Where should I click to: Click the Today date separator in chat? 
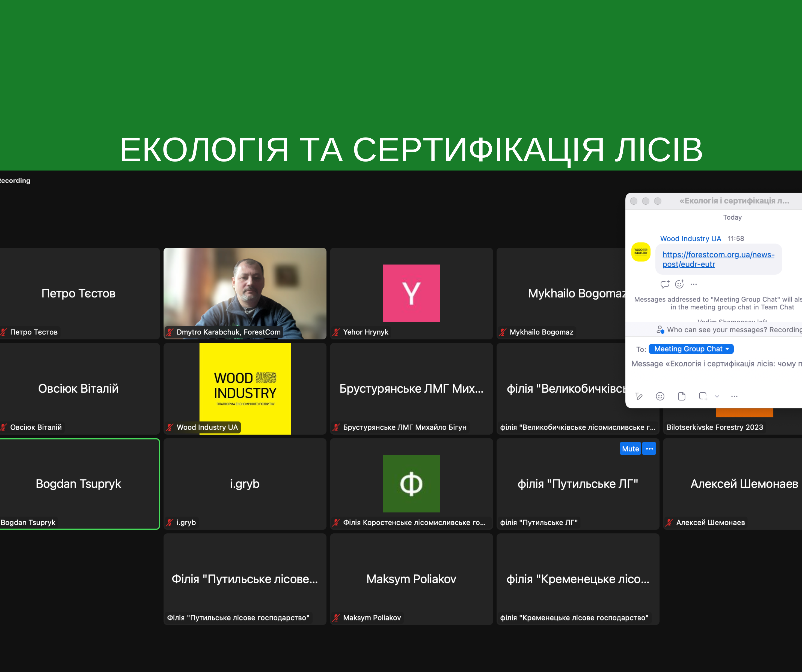click(732, 217)
